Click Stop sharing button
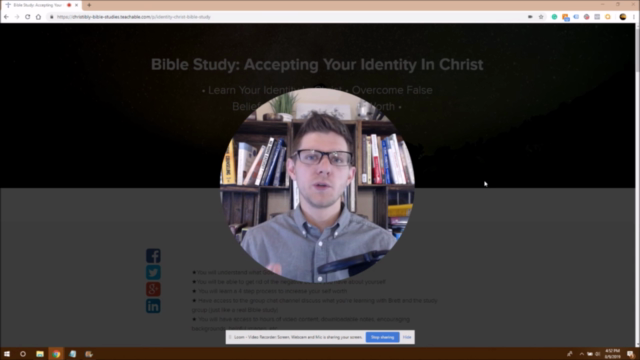 coord(382,337)
